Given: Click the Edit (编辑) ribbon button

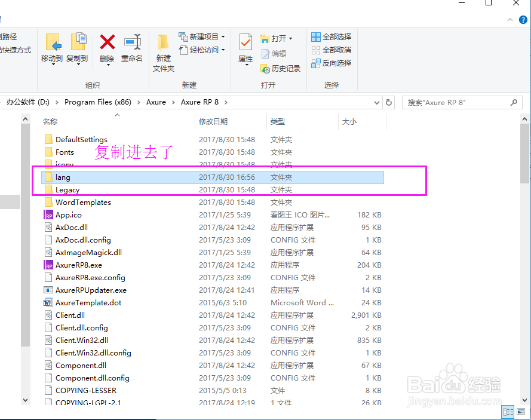Looking at the screenshot, I should click(274, 54).
